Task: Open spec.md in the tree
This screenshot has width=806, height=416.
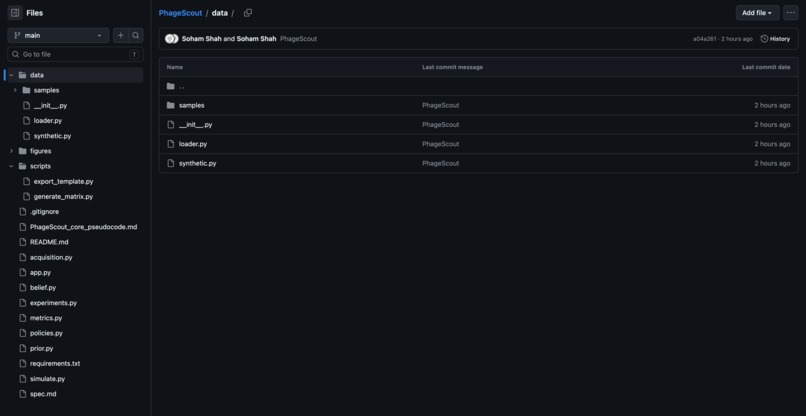Action: [43, 394]
